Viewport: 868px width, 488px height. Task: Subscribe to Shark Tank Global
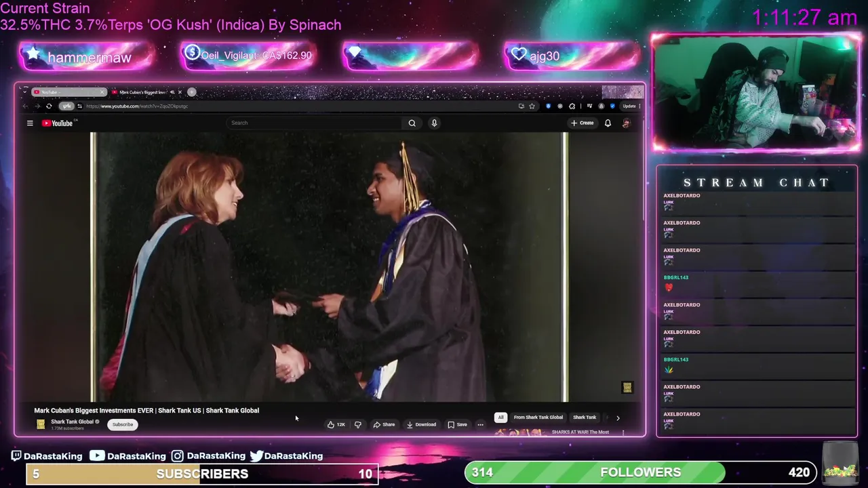123,424
